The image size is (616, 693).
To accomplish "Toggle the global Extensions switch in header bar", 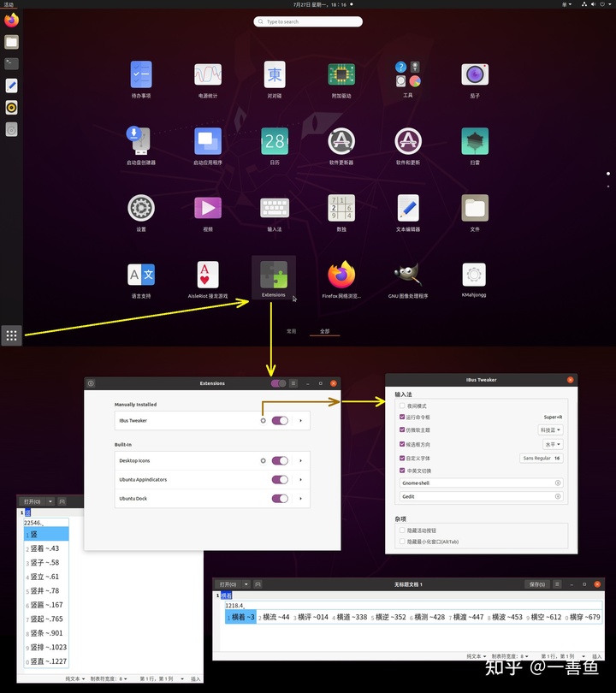I will 278,383.
